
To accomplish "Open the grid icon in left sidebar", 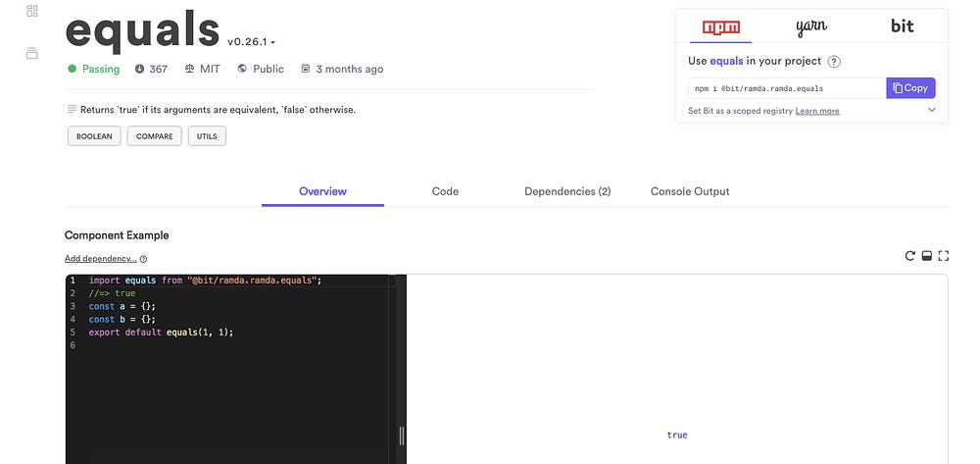I will coord(32,11).
